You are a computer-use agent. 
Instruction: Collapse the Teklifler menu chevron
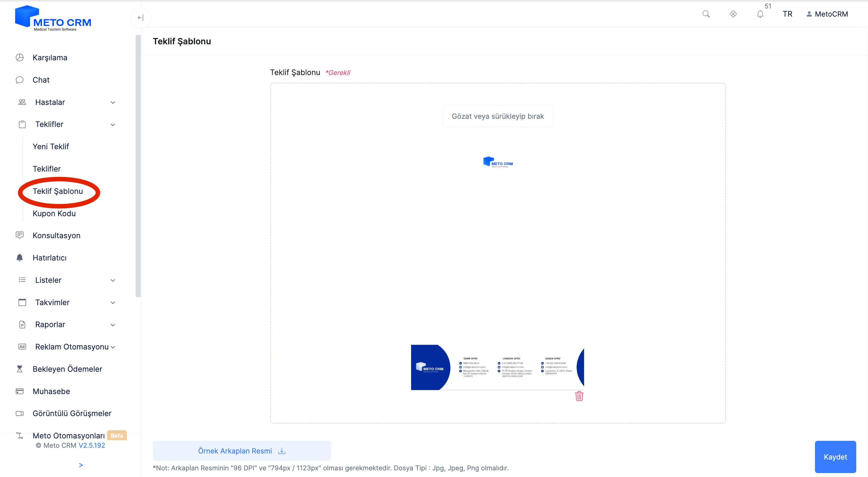(x=113, y=125)
